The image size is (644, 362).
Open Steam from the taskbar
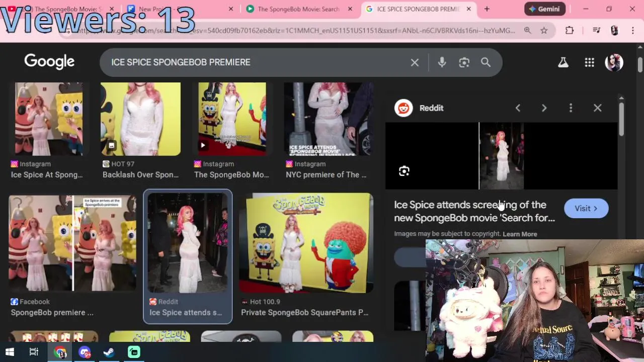pos(109,352)
